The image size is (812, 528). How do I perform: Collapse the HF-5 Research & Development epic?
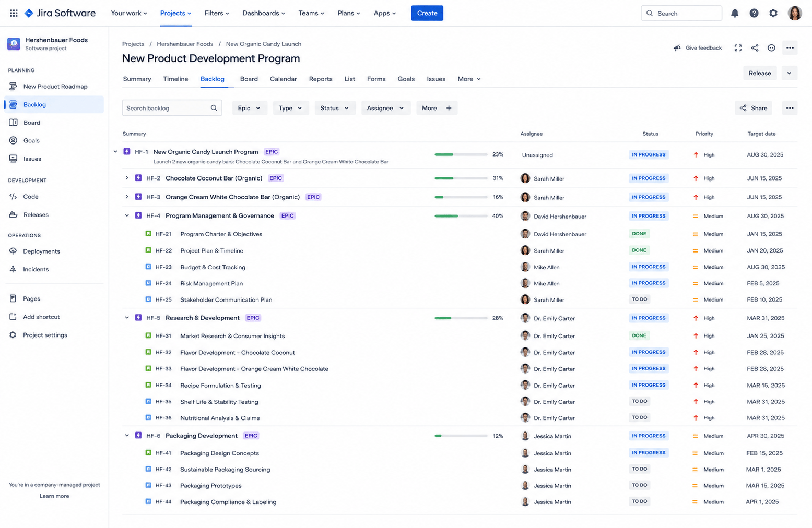(x=127, y=318)
